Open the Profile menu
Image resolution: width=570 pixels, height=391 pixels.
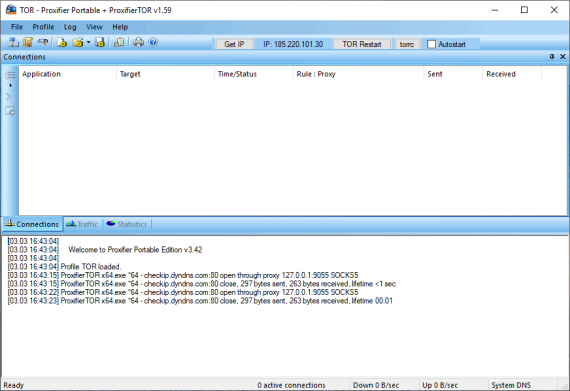pyautogui.click(x=43, y=27)
